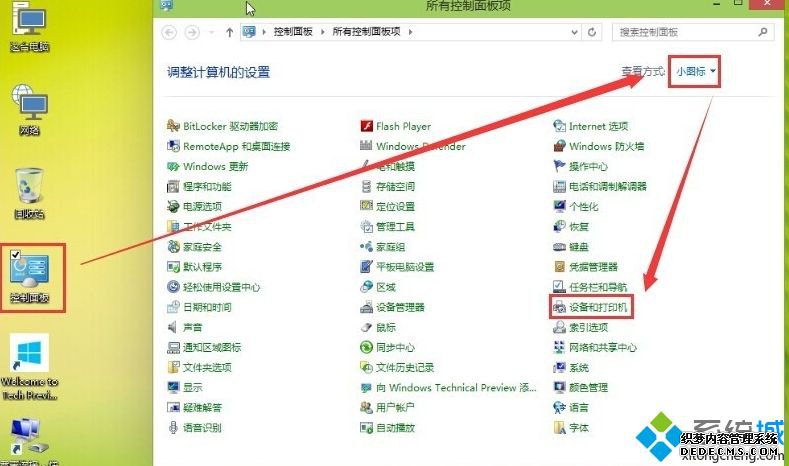The width and height of the screenshot is (789, 466).
Task: Expand chevron before 控制面板 breadcrumb
Action: point(264,32)
